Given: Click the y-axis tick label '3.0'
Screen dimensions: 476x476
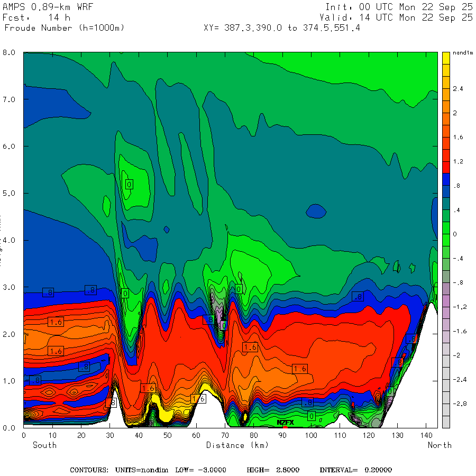Looking at the screenshot, I should tap(9, 287).
